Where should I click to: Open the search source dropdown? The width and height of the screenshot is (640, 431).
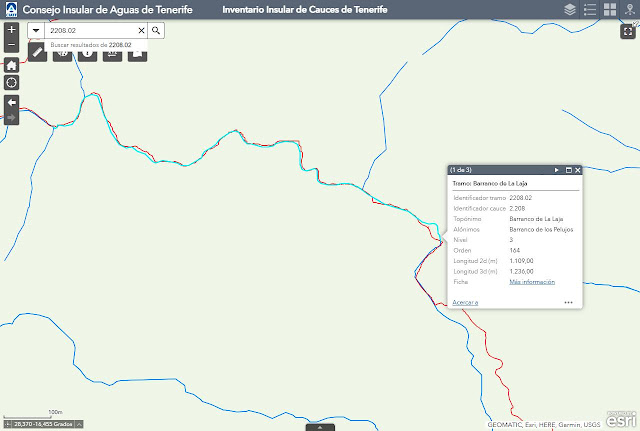36,30
